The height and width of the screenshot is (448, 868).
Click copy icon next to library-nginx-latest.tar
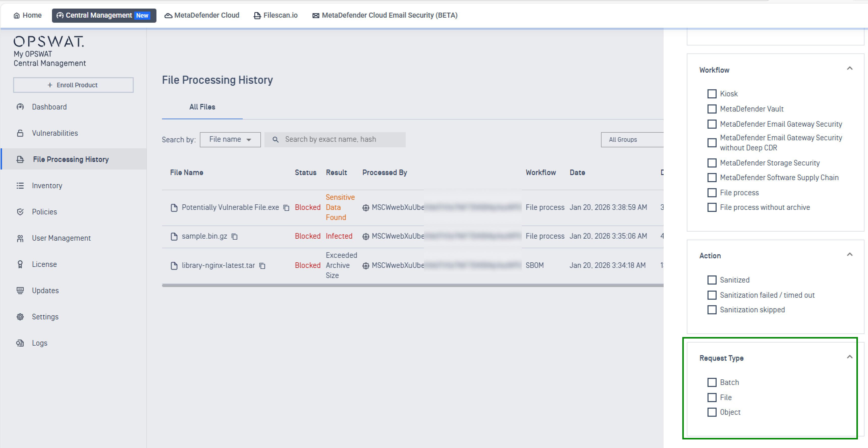(262, 266)
